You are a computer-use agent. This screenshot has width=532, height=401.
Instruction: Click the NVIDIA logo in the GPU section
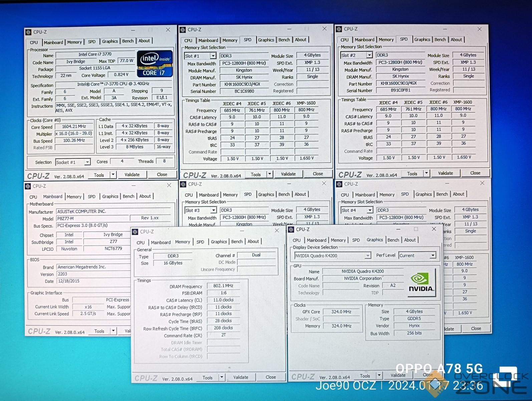click(x=421, y=282)
